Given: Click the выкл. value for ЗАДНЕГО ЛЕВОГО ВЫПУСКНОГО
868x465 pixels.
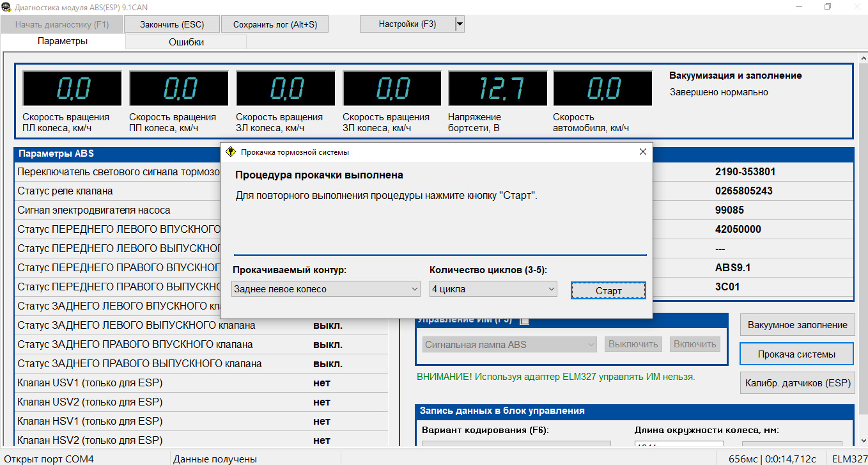Looking at the screenshot, I should [x=328, y=325].
